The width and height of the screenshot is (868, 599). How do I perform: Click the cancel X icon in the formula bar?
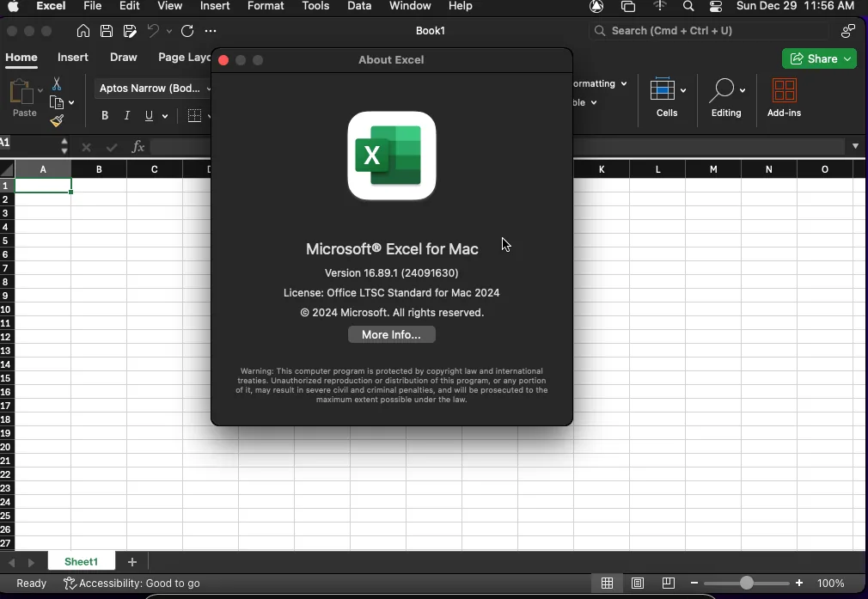(86, 147)
